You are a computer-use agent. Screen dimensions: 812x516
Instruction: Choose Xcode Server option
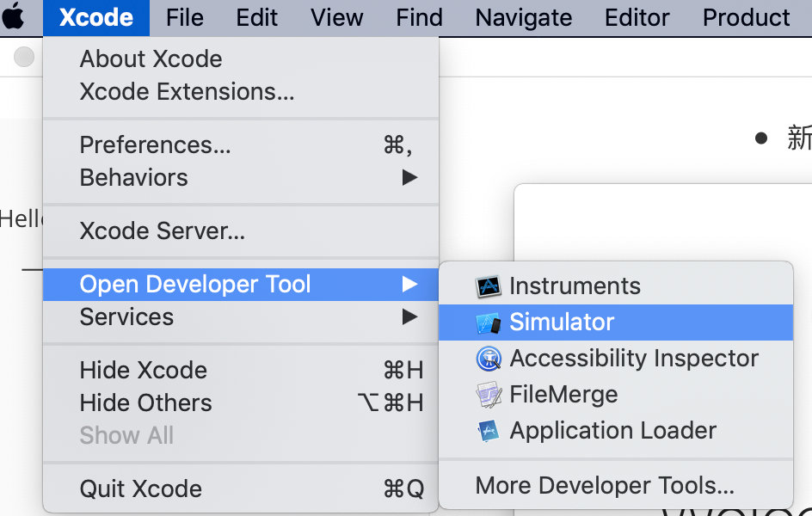coord(162,231)
